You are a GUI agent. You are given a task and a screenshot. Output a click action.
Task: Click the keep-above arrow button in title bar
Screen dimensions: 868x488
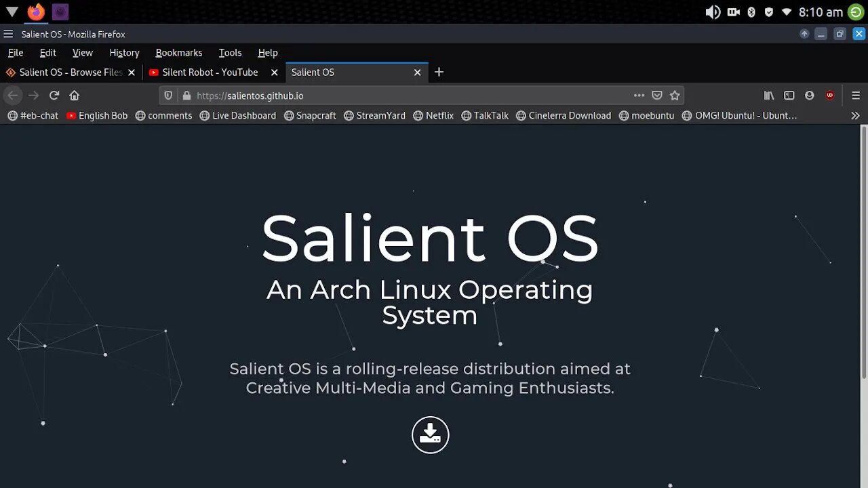tap(804, 34)
